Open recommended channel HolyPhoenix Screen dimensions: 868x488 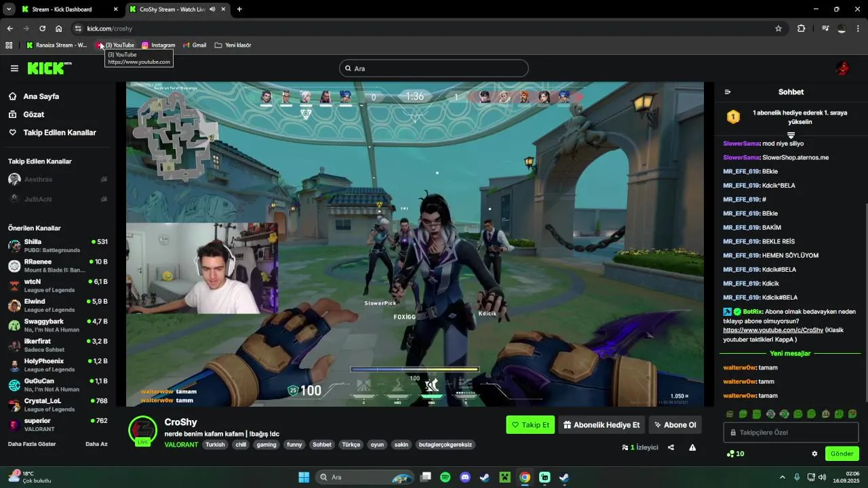pos(58,365)
